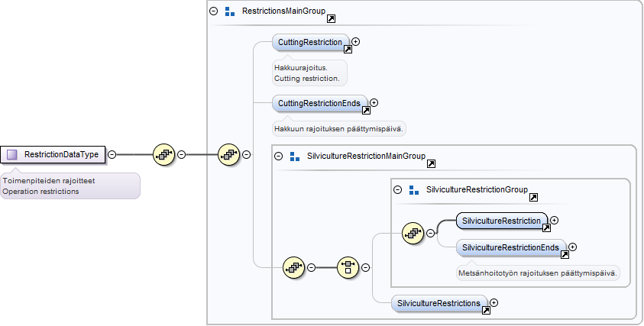The image size is (644, 326).
Task: Collapse the sequence compositor inside SilvicultureRestrictionGroup
Action: (430, 234)
